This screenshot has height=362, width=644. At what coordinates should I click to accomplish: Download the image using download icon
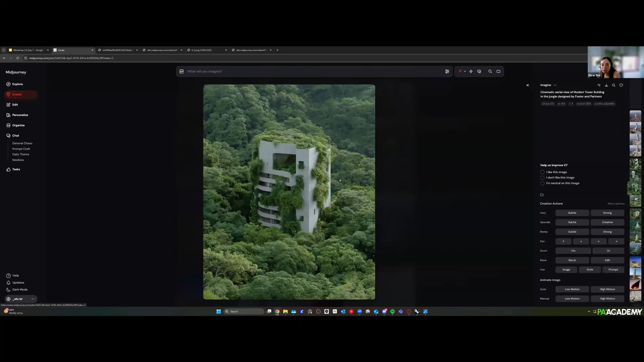tap(606, 85)
